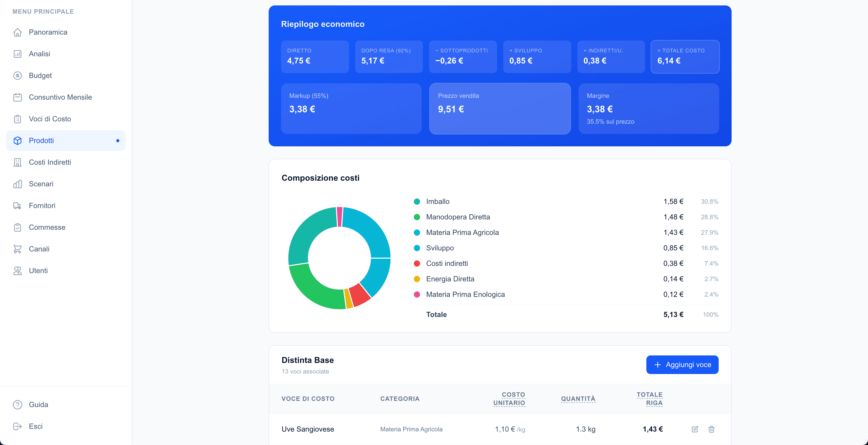Click the Scenari bar chart icon
868x445 pixels.
click(18, 184)
